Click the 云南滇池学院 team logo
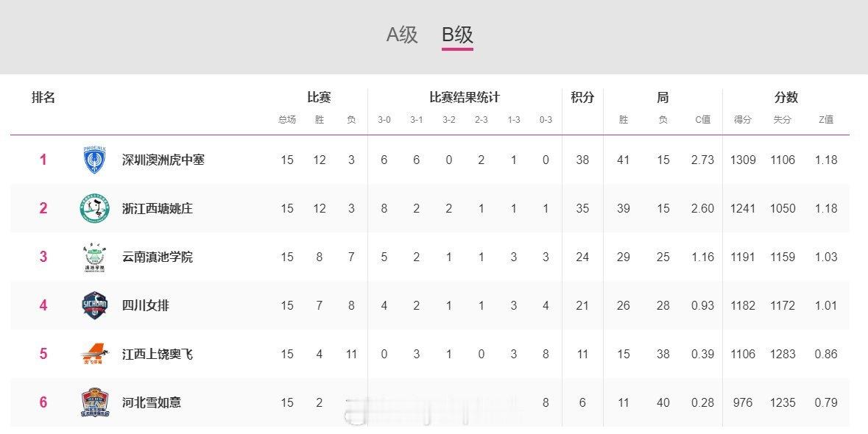The width and height of the screenshot is (868, 434). [95, 257]
